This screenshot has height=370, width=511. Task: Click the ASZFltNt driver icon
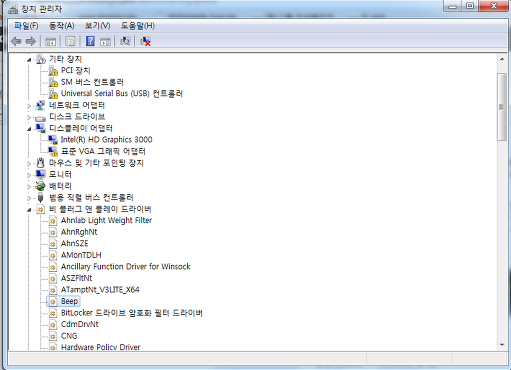point(53,278)
